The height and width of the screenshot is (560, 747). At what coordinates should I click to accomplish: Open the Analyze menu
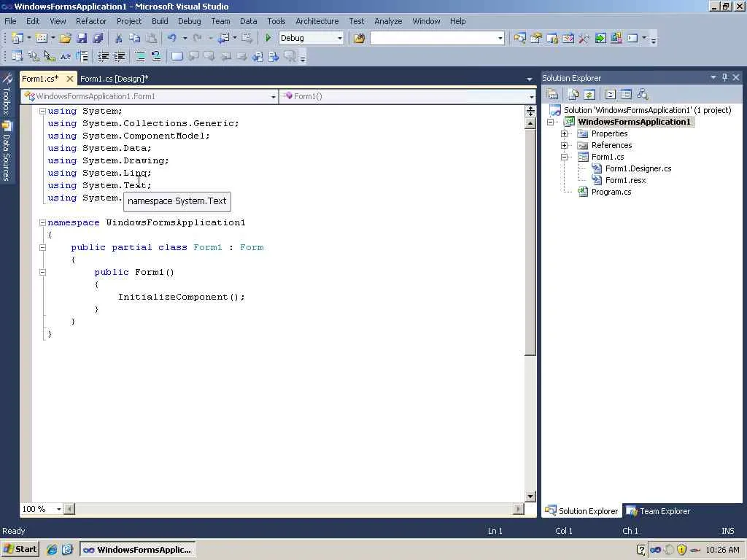(x=388, y=21)
